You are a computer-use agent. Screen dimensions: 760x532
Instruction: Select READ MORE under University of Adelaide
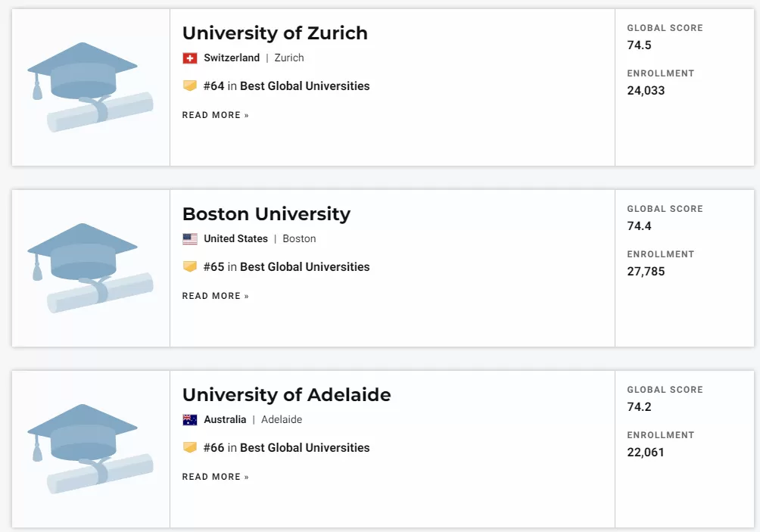215,477
